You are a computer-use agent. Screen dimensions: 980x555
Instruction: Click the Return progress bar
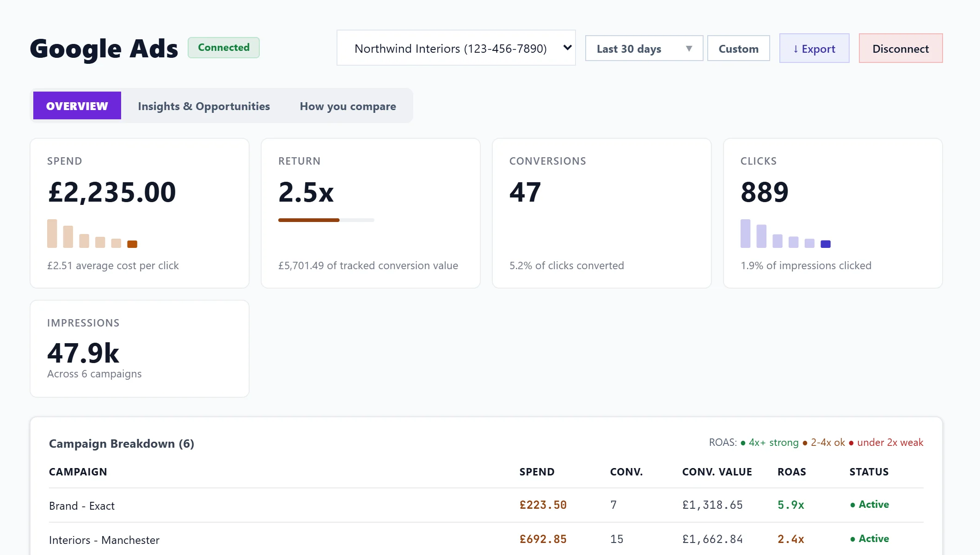(326, 220)
